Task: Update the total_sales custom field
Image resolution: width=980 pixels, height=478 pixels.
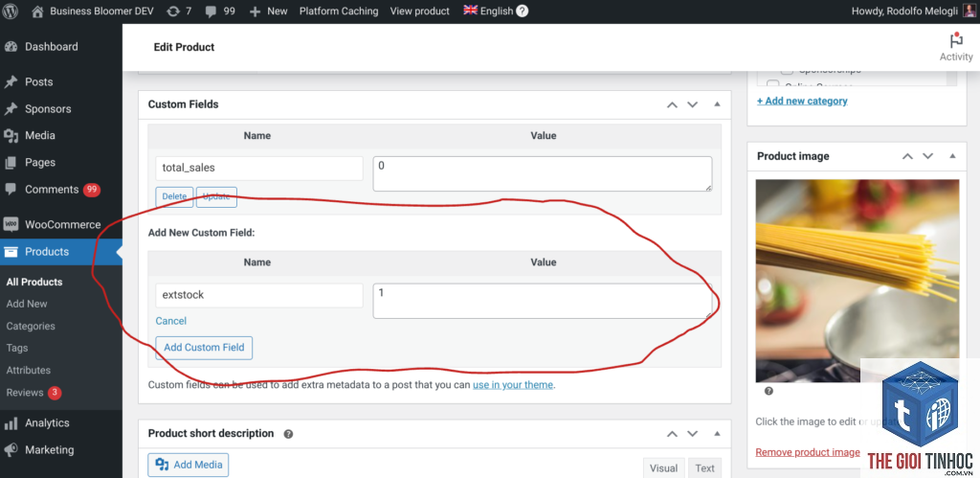Action: pyautogui.click(x=216, y=195)
